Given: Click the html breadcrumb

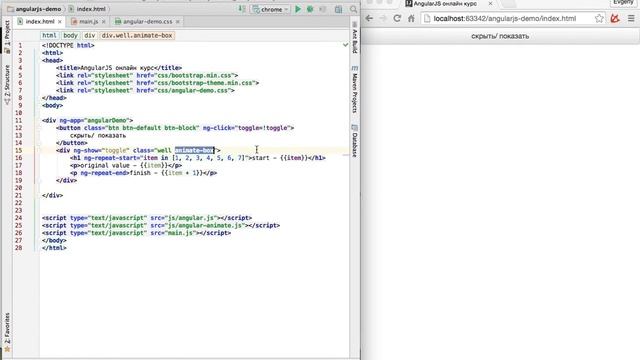Looking at the screenshot, I should click(49, 36).
